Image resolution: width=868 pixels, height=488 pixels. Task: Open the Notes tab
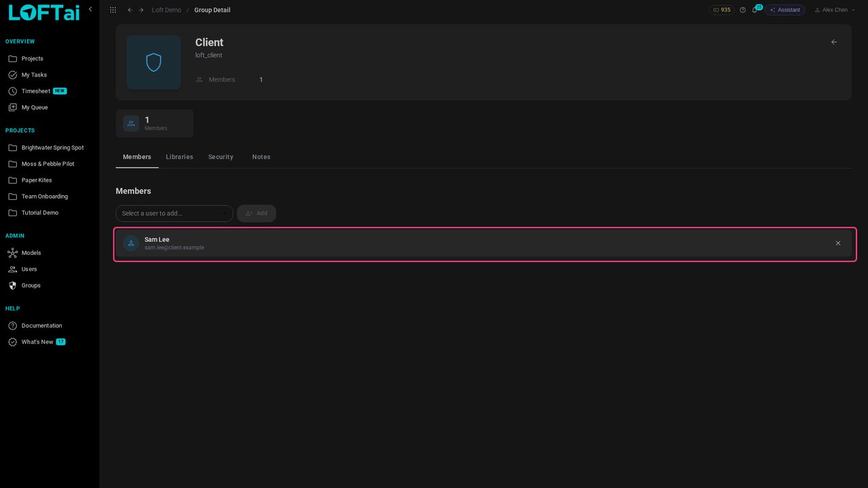click(261, 157)
